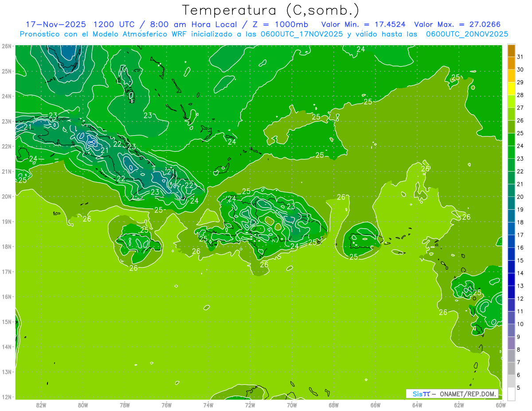
Task: Pick the dark orange swatch above 31
Action: pos(511,50)
